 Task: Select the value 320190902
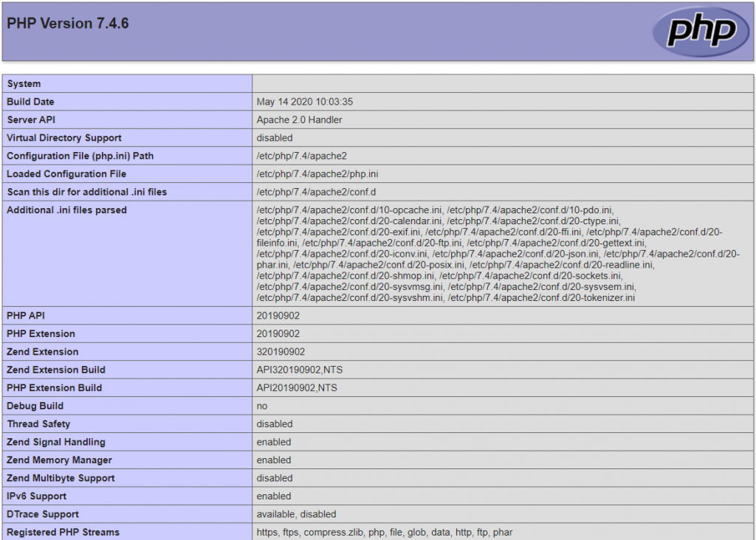(x=281, y=352)
